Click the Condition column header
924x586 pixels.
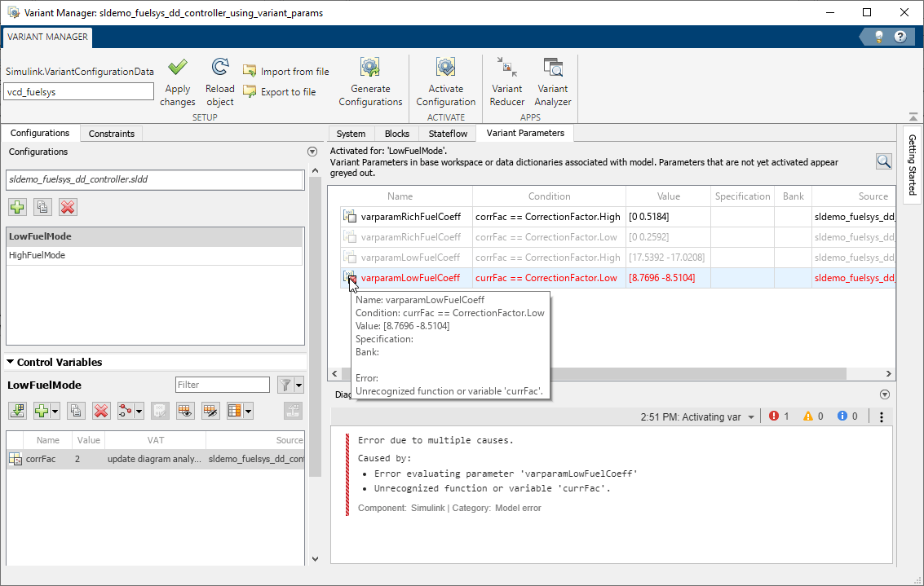point(549,196)
